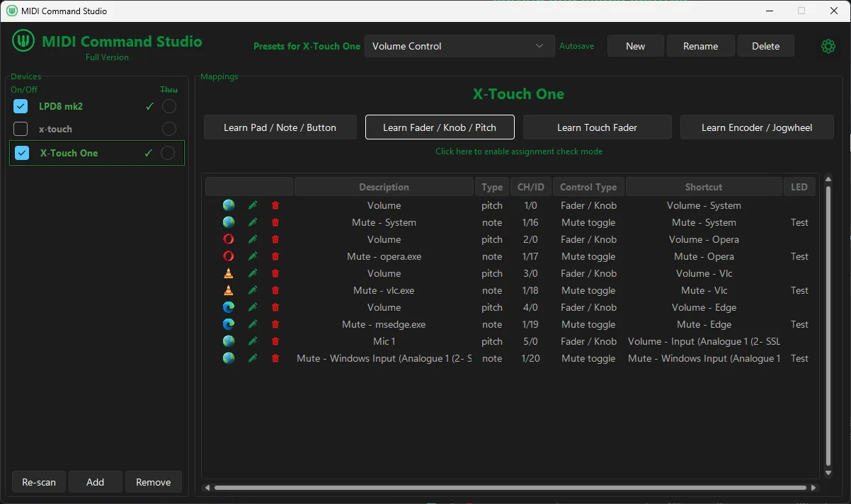The width and height of the screenshot is (851, 504).
Task: Sort mappings by Control Type column
Action: [x=588, y=187]
